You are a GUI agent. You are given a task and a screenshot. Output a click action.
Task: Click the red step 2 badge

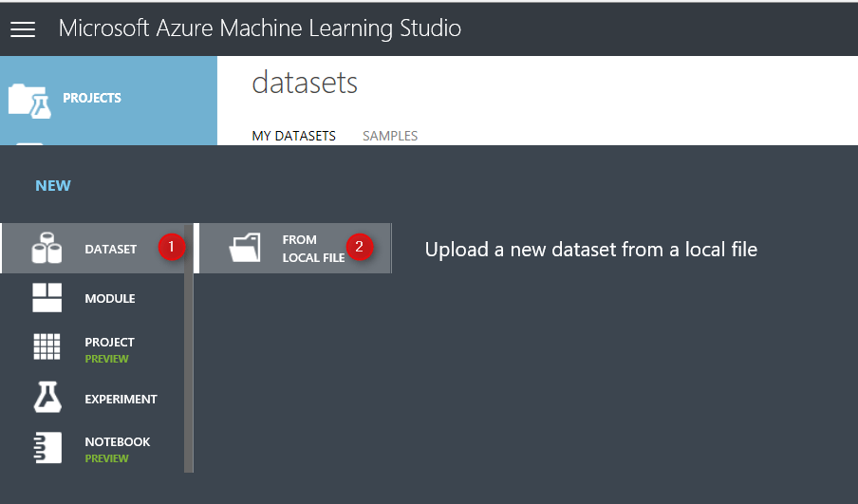coord(359,247)
